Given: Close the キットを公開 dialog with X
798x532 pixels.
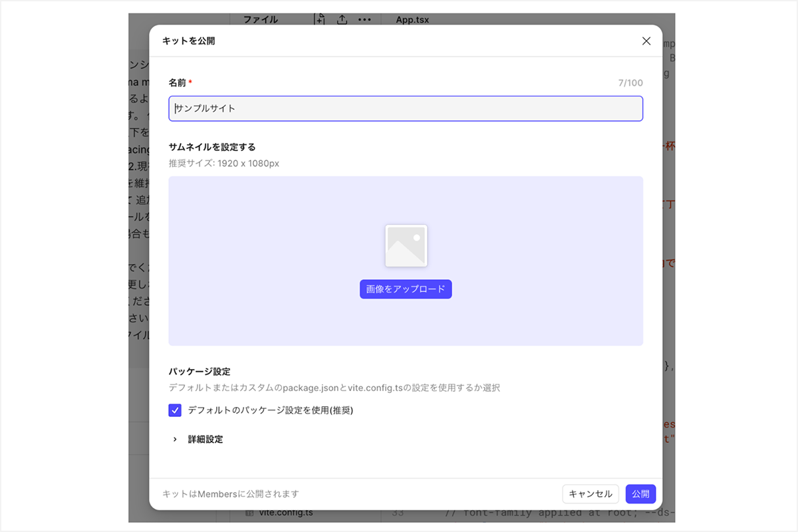Looking at the screenshot, I should [x=646, y=41].
